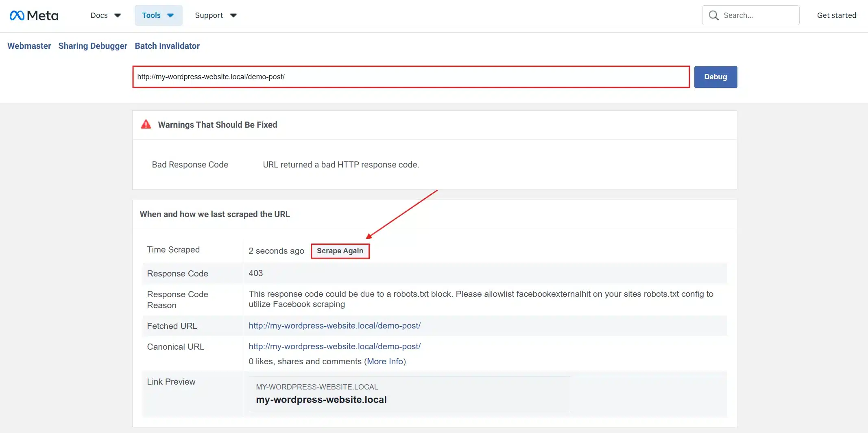Click the red warning triangle icon
This screenshot has width=868, height=433.
(x=146, y=124)
